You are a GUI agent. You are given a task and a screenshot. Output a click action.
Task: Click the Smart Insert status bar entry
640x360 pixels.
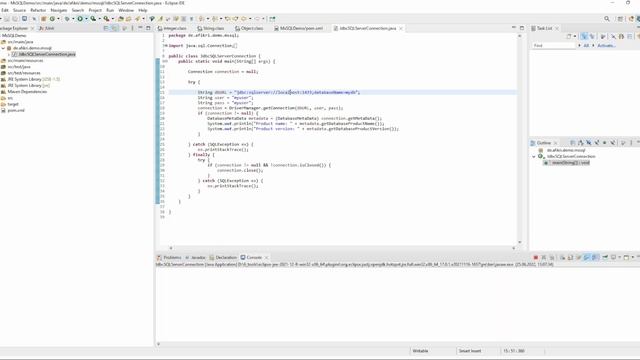tap(470, 351)
